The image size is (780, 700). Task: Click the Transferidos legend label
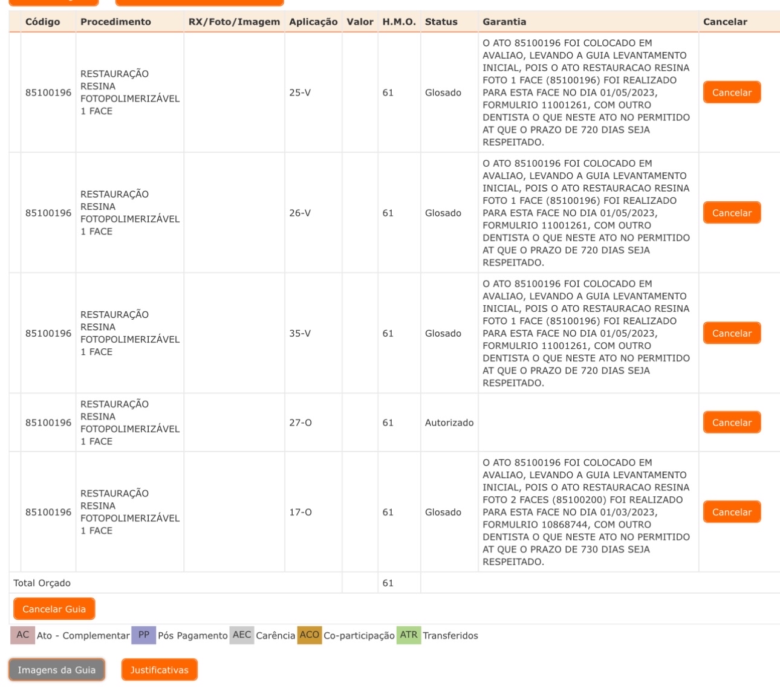[450, 635]
